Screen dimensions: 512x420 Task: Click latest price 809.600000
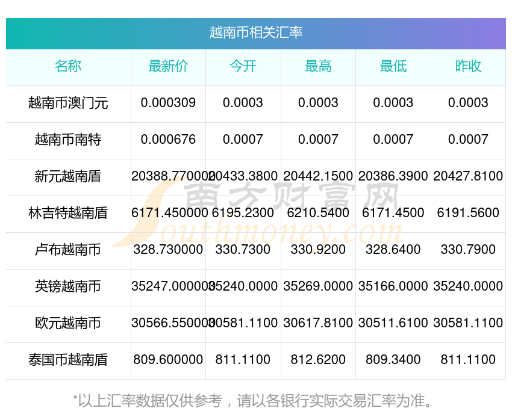coord(168,360)
